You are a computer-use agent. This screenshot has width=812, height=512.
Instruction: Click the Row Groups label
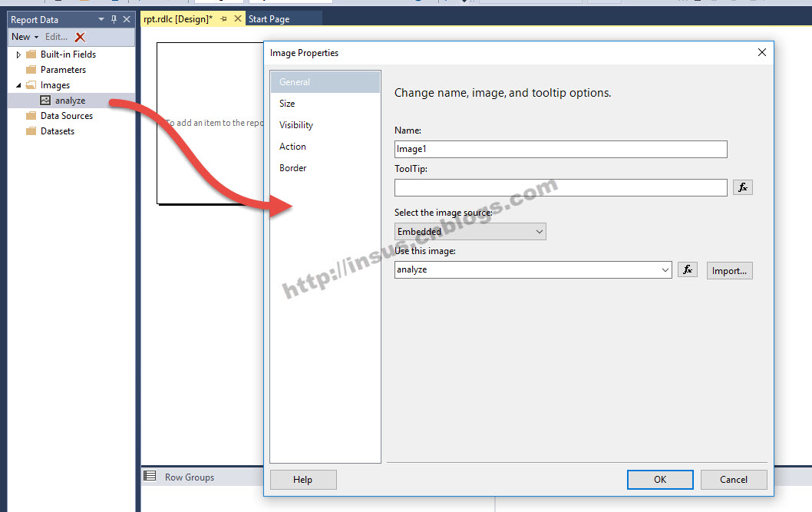click(x=190, y=477)
